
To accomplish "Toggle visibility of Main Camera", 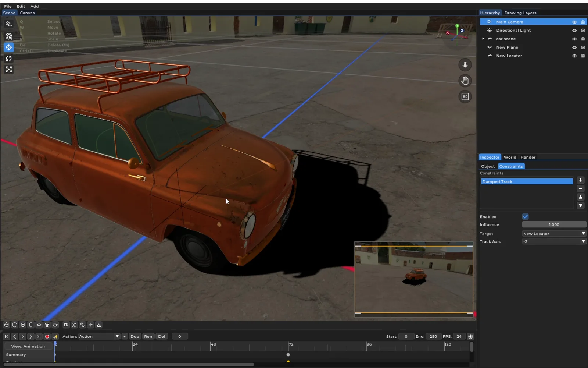I will tap(574, 22).
